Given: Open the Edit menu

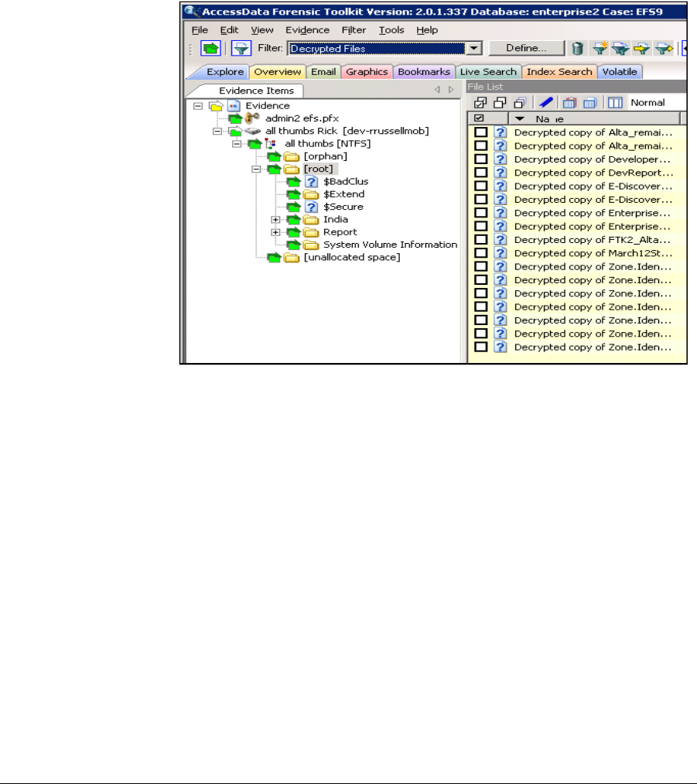Looking at the screenshot, I should coord(229,30).
